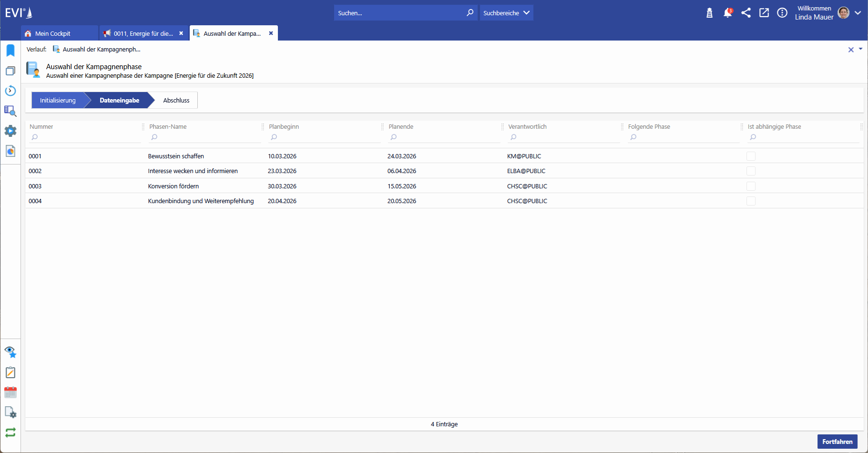Select the Konversion fördern row
Viewport: 868px width, 453px height.
pyautogui.click(x=174, y=186)
